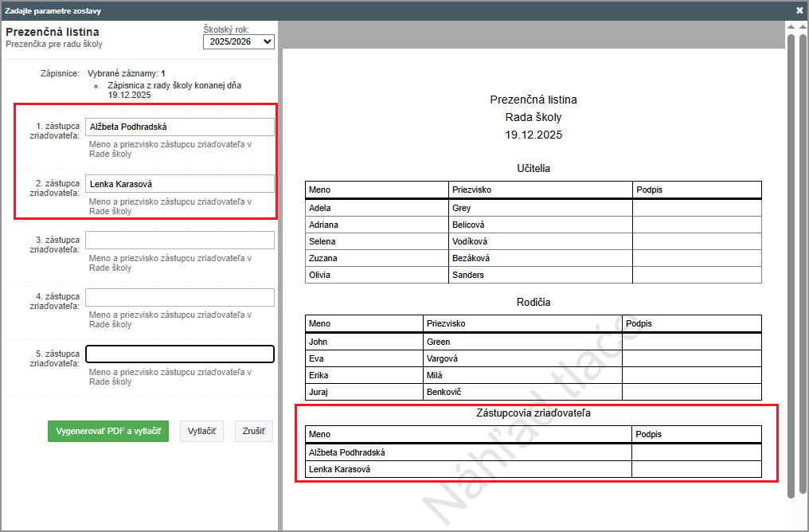The image size is (809, 532).
Task: Click the Prezenčná listina title in preview
Action: click(533, 100)
